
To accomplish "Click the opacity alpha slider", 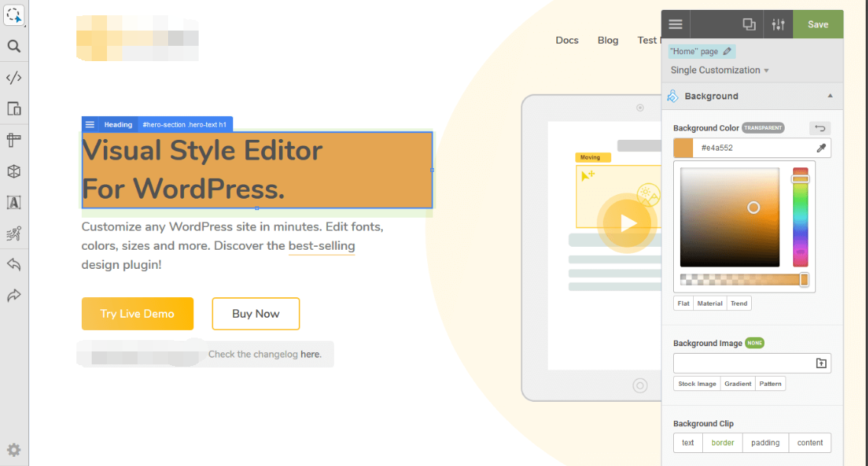I will [x=743, y=280].
